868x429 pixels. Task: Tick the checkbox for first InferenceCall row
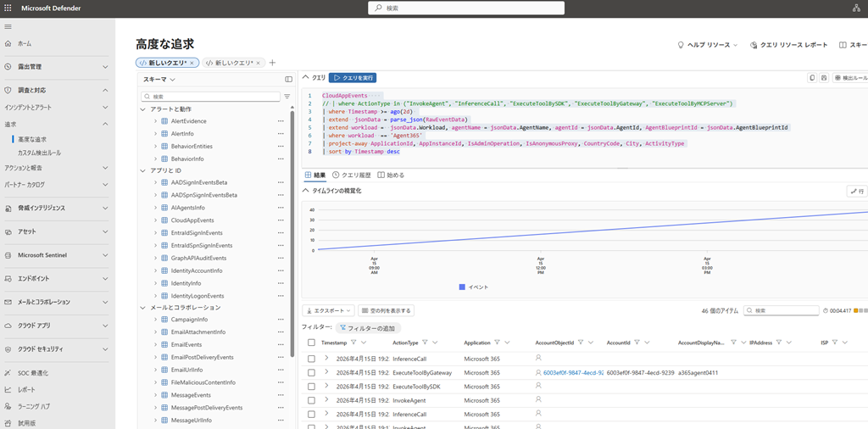(312, 359)
